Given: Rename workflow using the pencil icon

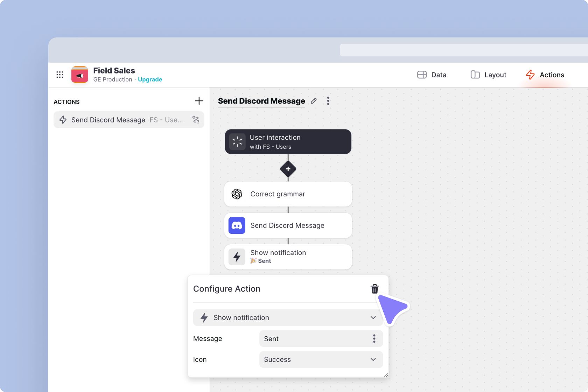Looking at the screenshot, I should click(x=314, y=101).
